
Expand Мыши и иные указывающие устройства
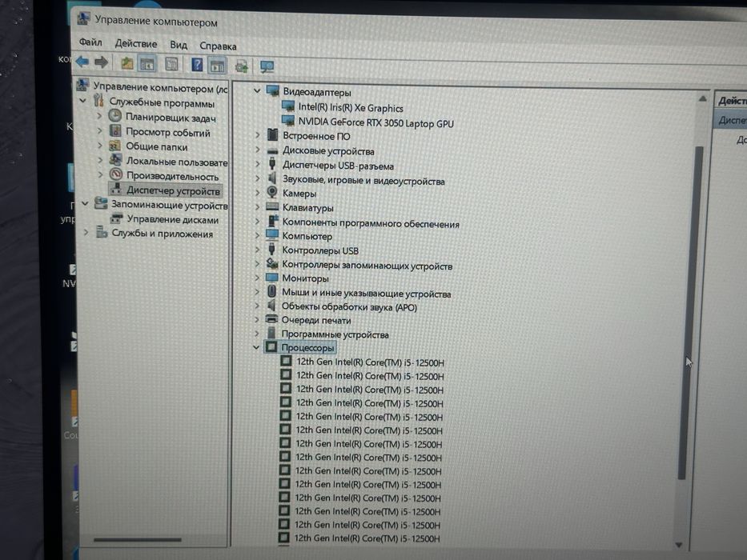click(x=257, y=291)
